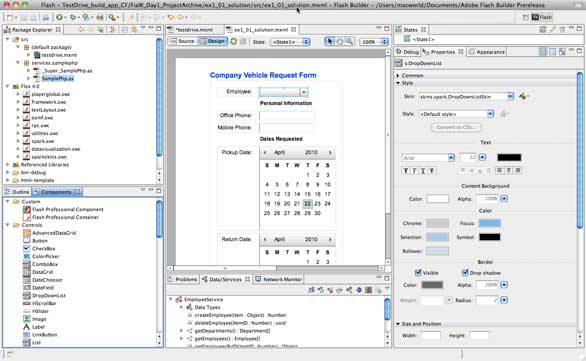Toggle the Drop shadow checkbox
This screenshot has height=361, width=586.
(465, 272)
